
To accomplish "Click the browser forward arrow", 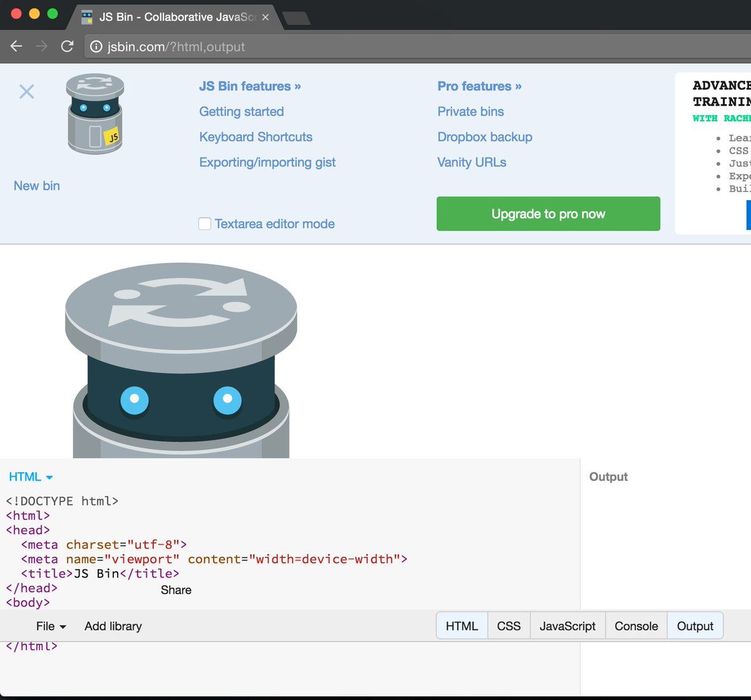I will [42, 46].
